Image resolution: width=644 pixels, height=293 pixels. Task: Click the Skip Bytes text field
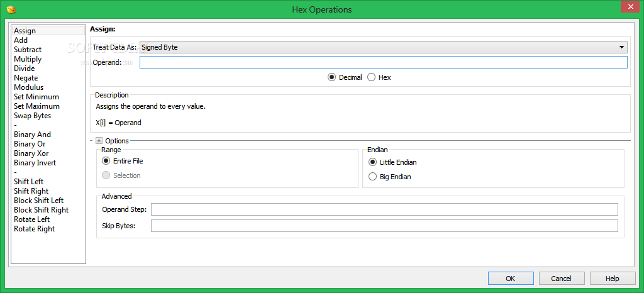click(384, 226)
